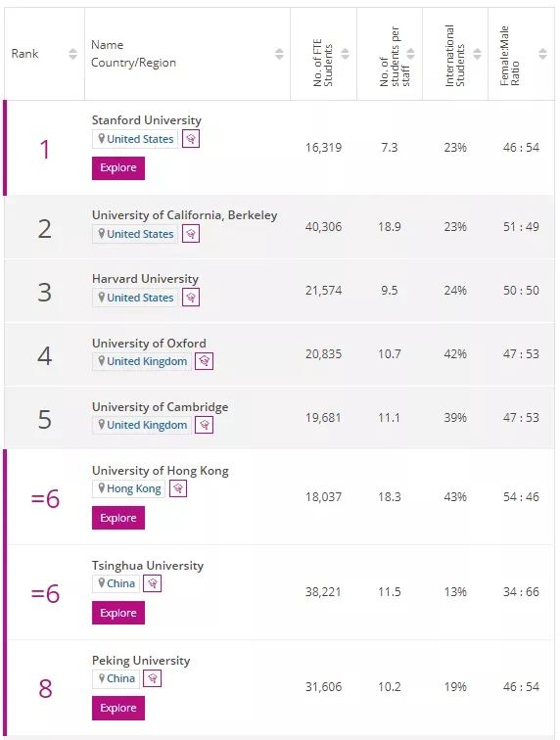The height and width of the screenshot is (740, 560).
Task: Click graduation cap icon in Harvard row
Action: (191, 298)
